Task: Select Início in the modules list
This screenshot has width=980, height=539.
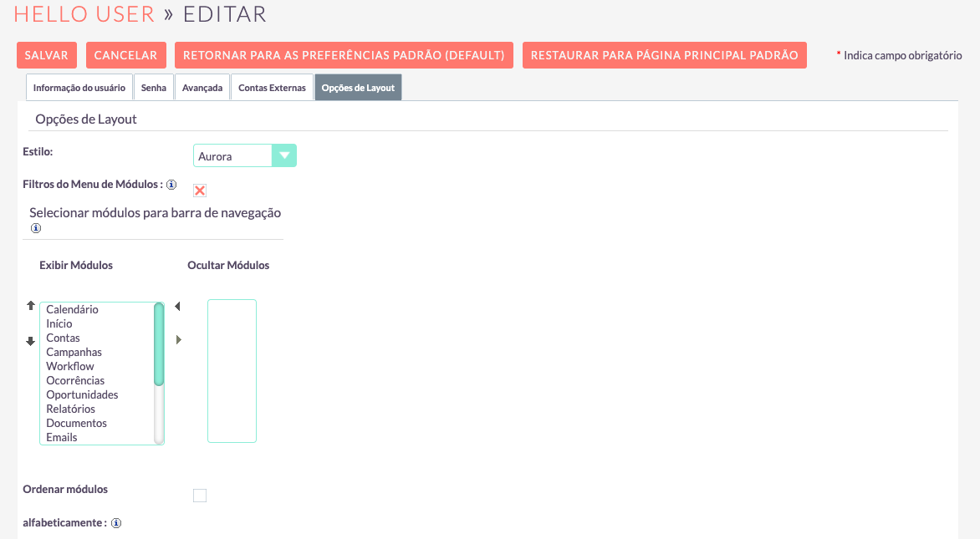Action: click(x=59, y=323)
